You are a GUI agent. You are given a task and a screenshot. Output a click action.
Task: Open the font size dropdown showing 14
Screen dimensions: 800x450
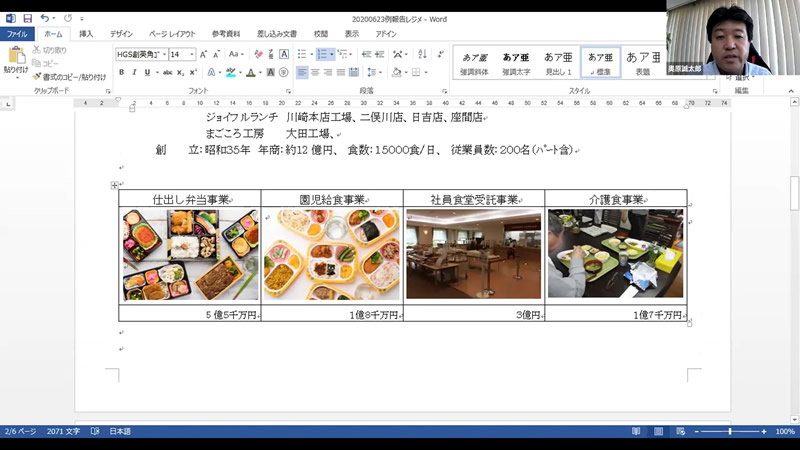click(192, 54)
